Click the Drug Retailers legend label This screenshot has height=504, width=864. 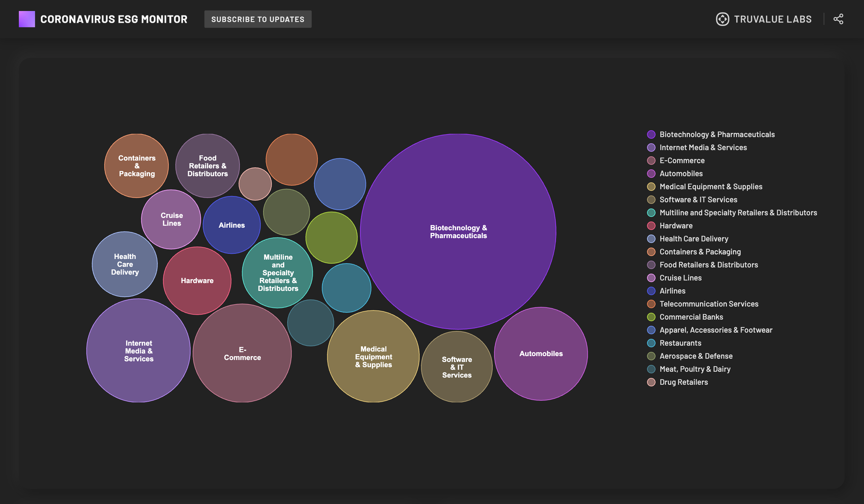[x=683, y=382]
